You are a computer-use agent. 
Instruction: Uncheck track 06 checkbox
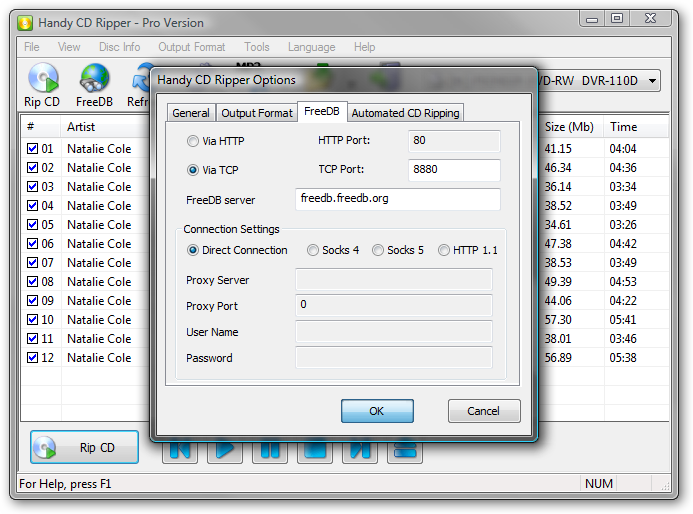(32, 244)
